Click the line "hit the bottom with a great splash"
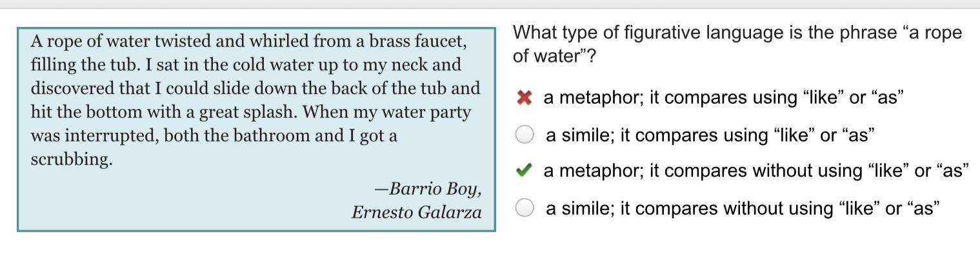This screenshot has width=980, height=267. point(250,112)
